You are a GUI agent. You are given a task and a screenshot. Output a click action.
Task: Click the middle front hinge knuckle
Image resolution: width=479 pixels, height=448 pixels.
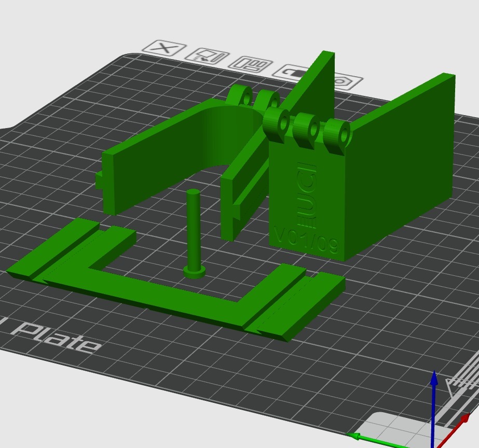point(306,127)
